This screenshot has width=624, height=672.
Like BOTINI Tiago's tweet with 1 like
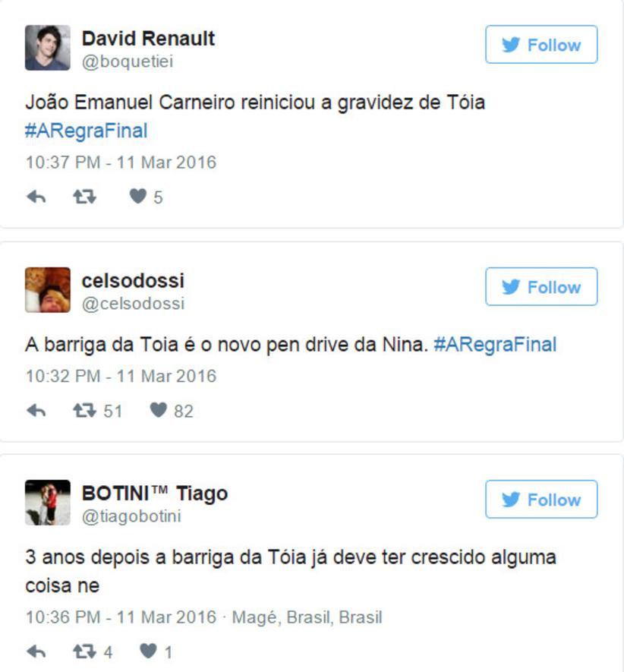click(x=148, y=651)
